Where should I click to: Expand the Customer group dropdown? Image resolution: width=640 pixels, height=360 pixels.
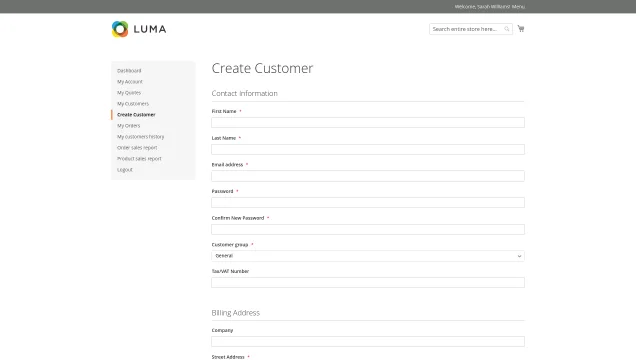point(368,256)
